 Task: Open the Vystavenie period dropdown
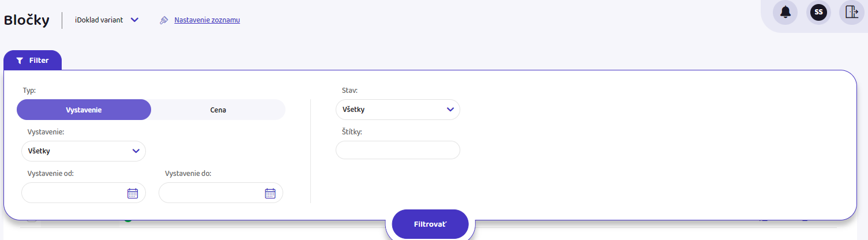[84, 151]
